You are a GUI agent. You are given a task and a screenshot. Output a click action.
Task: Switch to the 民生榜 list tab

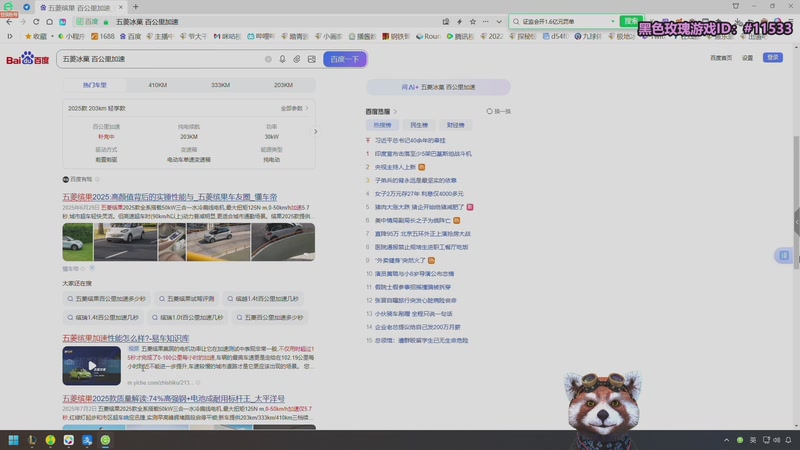coord(419,125)
